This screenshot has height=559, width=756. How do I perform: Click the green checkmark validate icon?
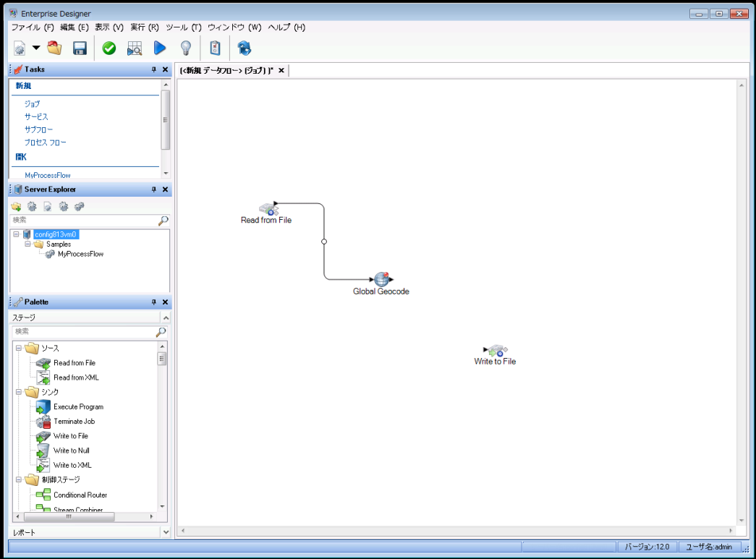coord(109,48)
